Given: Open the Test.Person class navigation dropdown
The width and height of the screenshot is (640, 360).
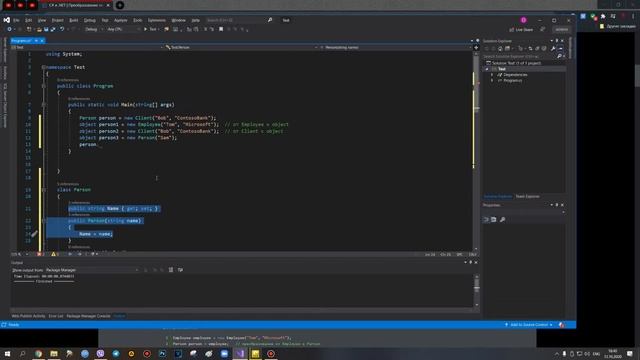Looking at the screenshot, I should point(241,47).
